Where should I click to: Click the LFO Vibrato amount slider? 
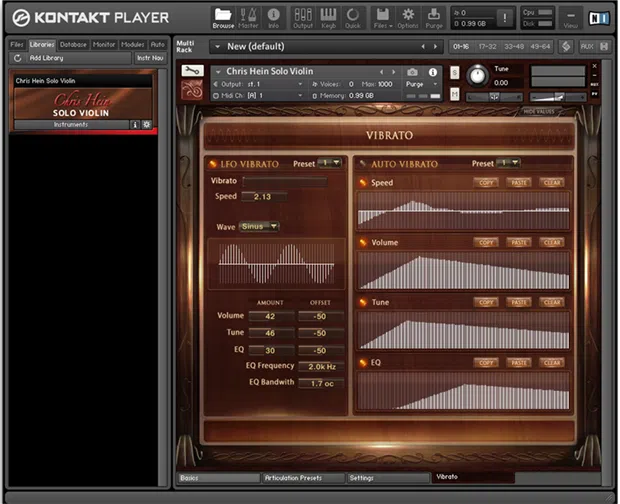[x=284, y=181]
